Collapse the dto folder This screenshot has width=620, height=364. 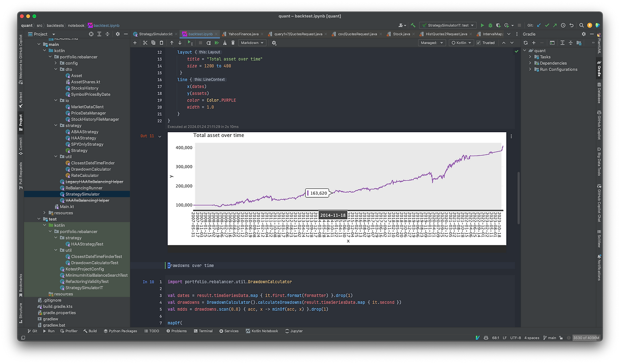(x=56, y=69)
